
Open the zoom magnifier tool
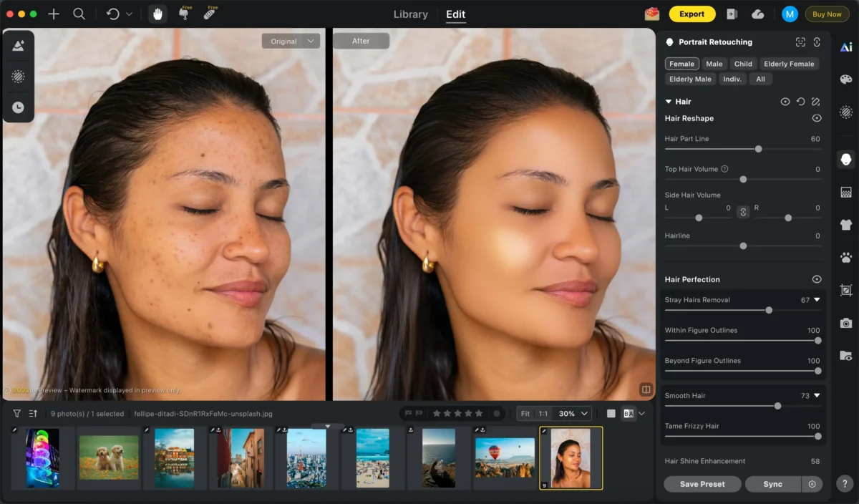coord(79,14)
